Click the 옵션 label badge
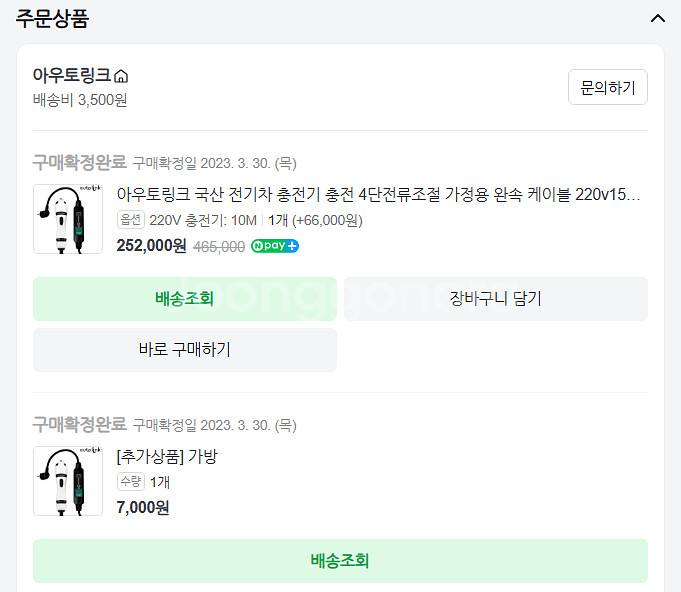The height and width of the screenshot is (592, 681). [x=131, y=220]
